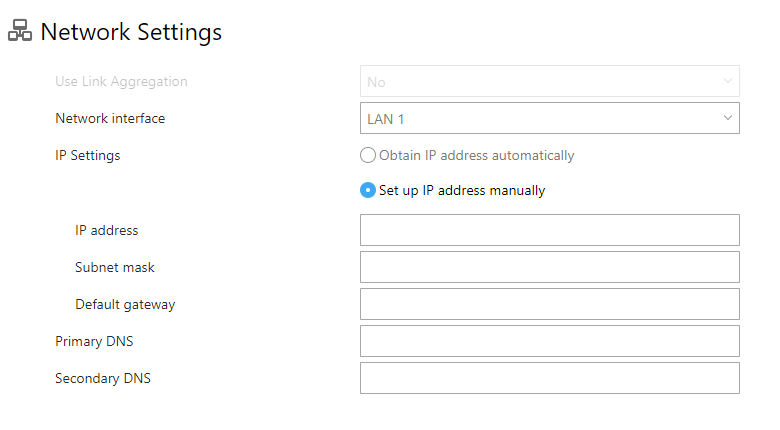The image size is (780, 430).
Task: Click inside the Secondary DNS field
Action: point(550,378)
